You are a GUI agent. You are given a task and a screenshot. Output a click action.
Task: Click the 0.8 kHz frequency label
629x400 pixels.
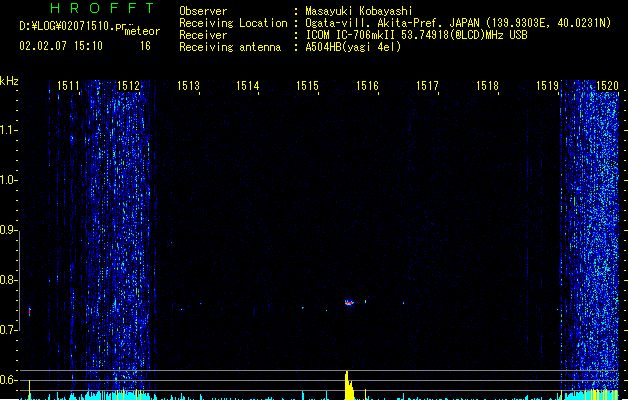(x=8, y=280)
